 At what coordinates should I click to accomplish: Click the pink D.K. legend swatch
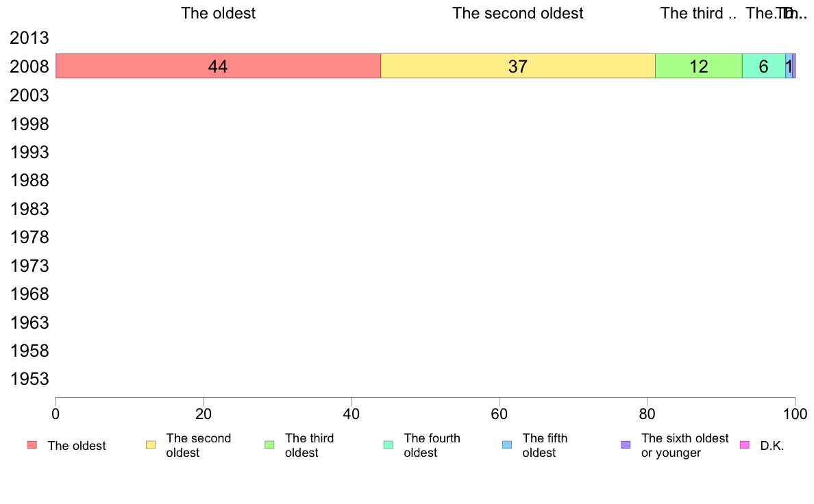pos(745,445)
